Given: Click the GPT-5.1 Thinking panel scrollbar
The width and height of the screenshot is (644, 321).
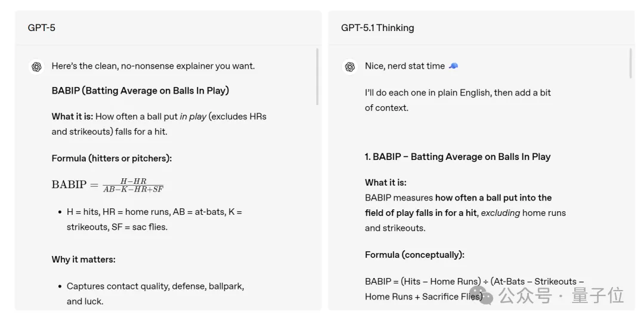Looking at the screenshot, I should coord(630,63).
